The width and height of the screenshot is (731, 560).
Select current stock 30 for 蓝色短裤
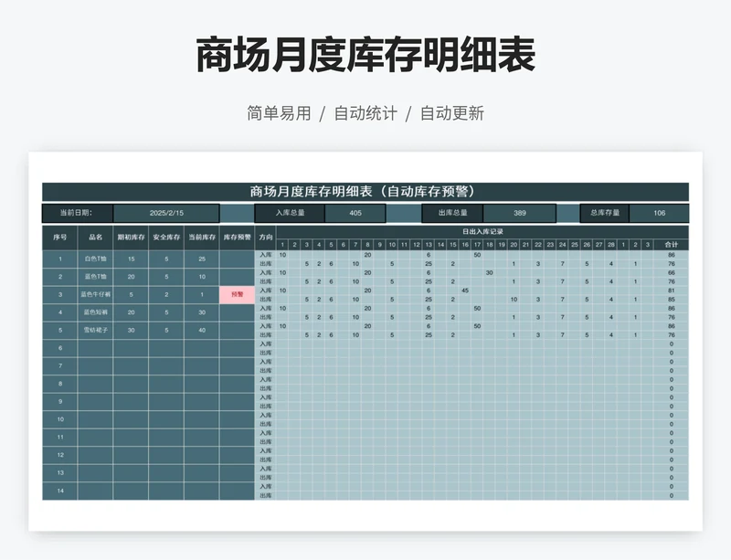coord(202,312)
